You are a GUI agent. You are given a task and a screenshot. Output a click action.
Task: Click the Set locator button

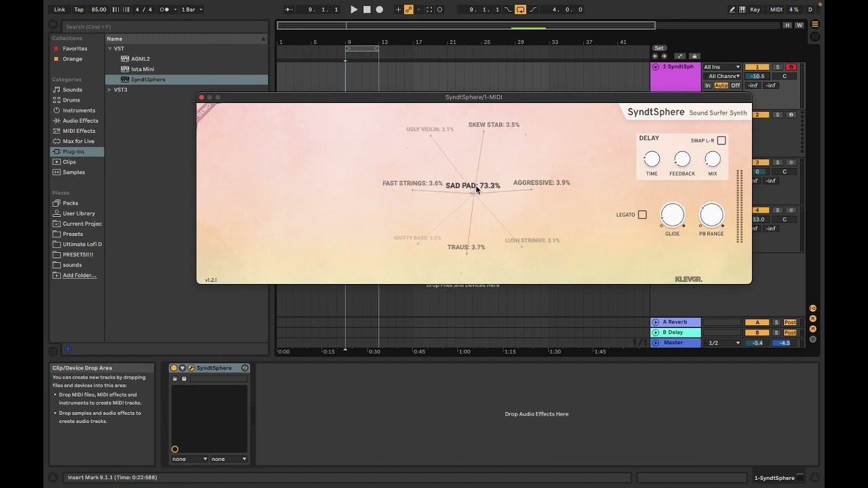(659, 48)
